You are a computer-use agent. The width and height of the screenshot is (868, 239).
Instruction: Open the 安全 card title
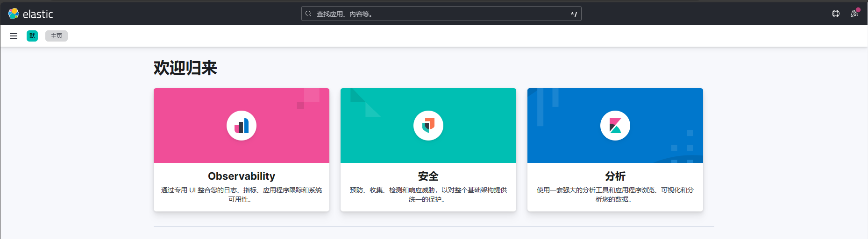tap(428, 176)
